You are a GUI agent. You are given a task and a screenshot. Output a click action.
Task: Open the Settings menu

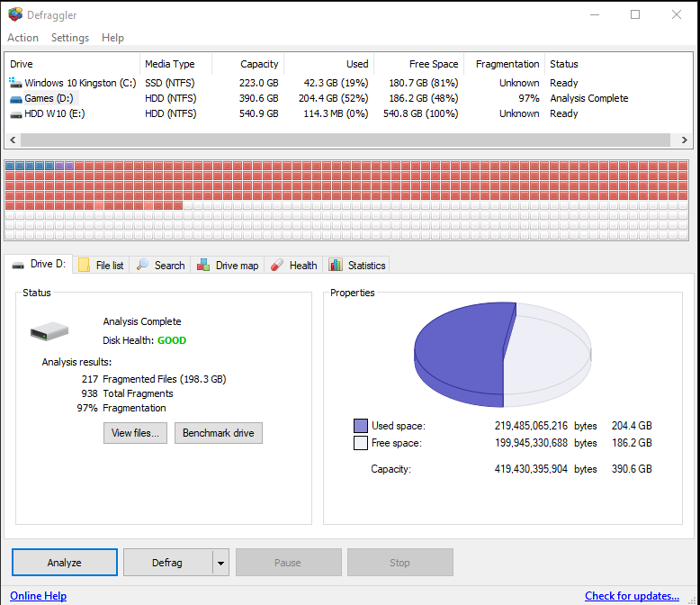70,38
